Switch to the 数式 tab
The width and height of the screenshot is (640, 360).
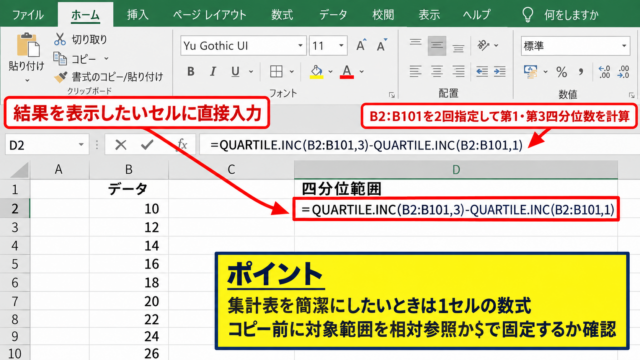(282, 15)
